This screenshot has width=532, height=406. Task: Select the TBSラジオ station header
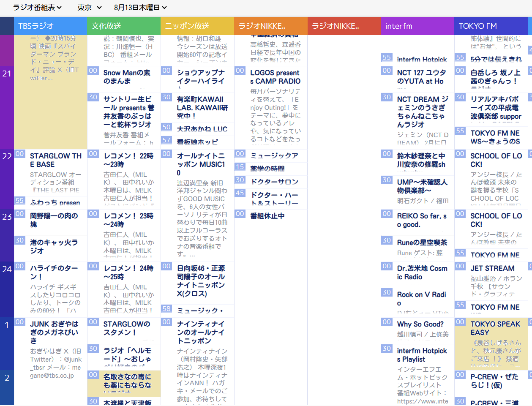tap(50, 26)
